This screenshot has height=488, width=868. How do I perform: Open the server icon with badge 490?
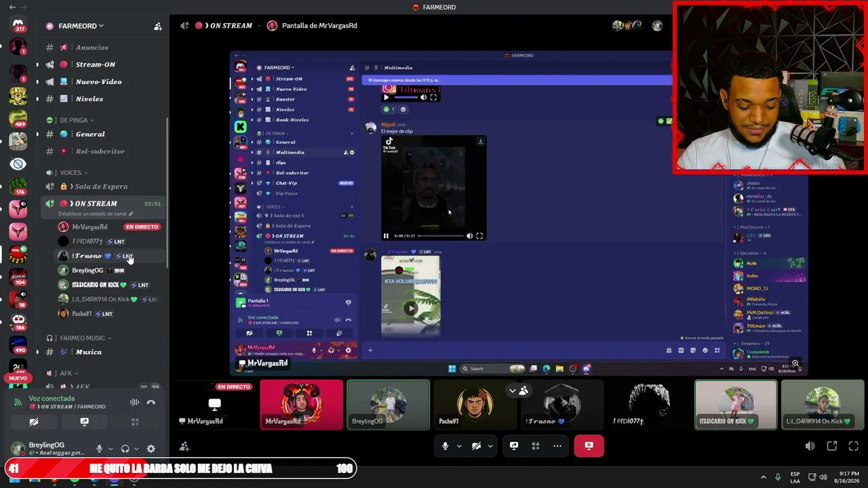point(18,344)
